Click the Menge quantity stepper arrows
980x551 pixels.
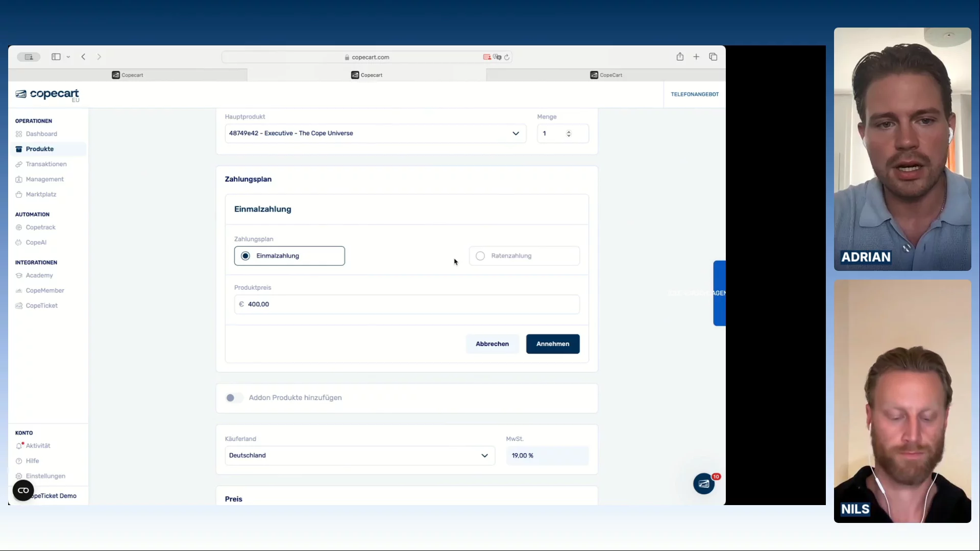tap(569, 134)
